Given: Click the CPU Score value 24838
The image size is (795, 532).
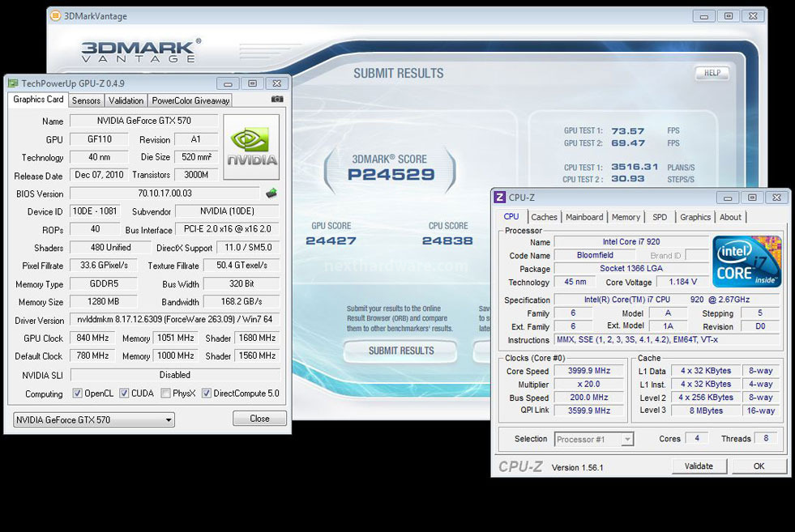Looking at the screenshot, I should click(x=447, y=240).
